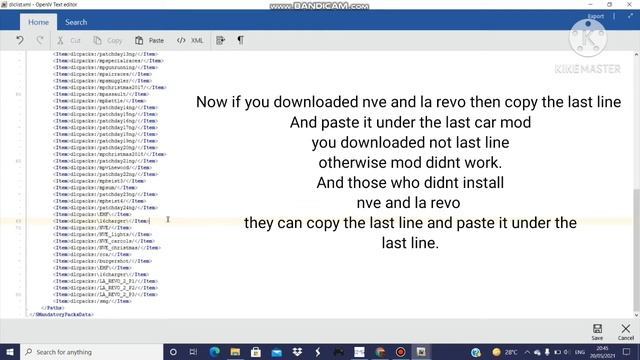Viewport: 640px width, 360px height.
Task: Click Export in the top-right corner
Action: coord(596,16)
